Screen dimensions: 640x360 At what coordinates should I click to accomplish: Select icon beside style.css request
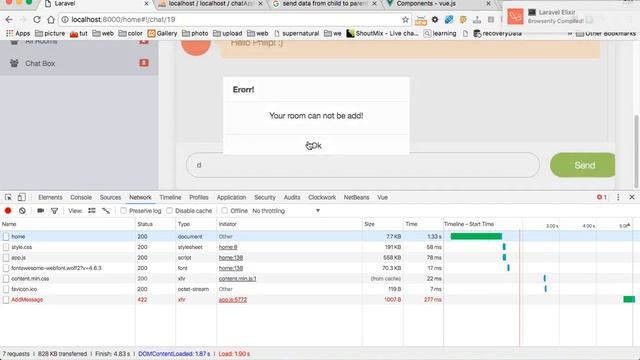6,247
